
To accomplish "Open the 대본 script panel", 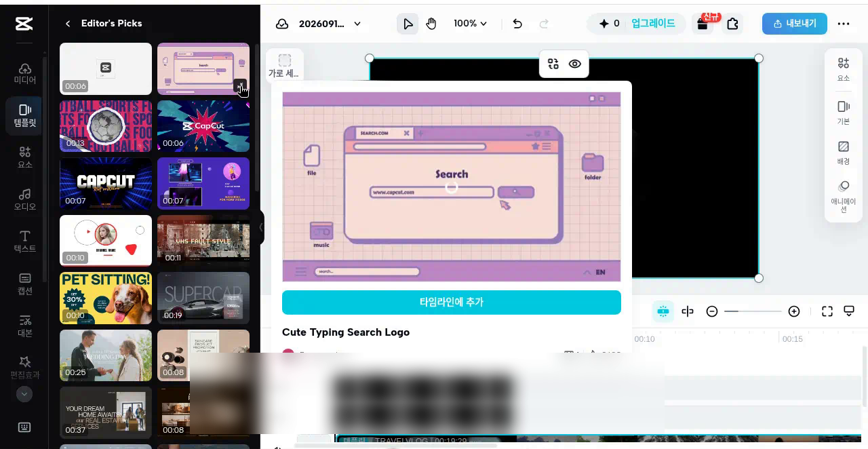I will (x=24, y=326).
